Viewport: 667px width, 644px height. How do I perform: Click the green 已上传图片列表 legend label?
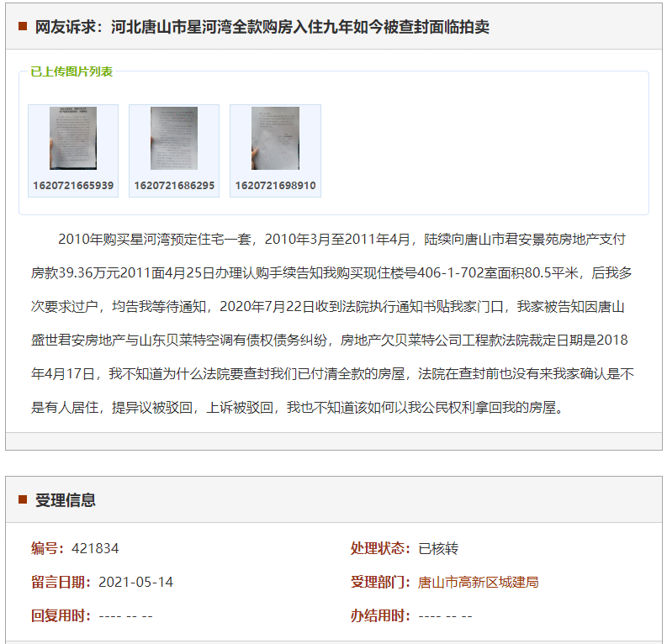coord(71,71)
